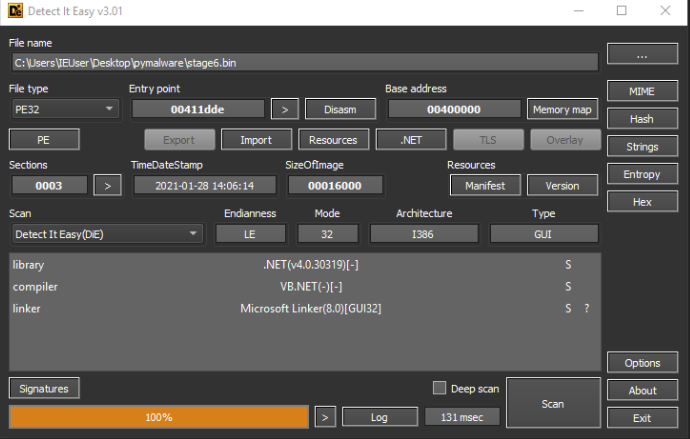Enable the Deep scan checkbox
690x439 pixels.
click(439, 388)
